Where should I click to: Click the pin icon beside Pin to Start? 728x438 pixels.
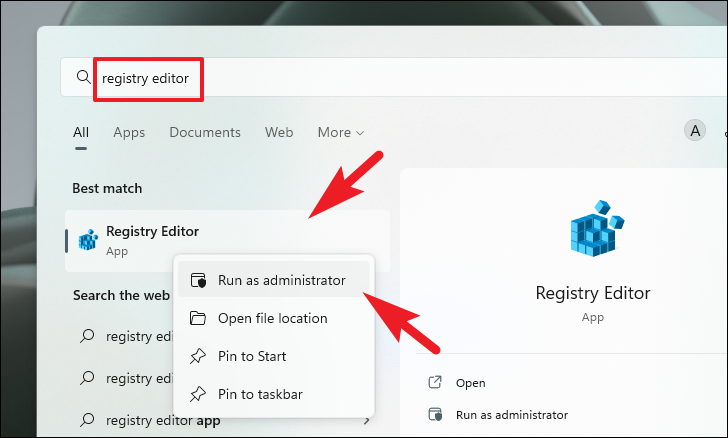198,356
